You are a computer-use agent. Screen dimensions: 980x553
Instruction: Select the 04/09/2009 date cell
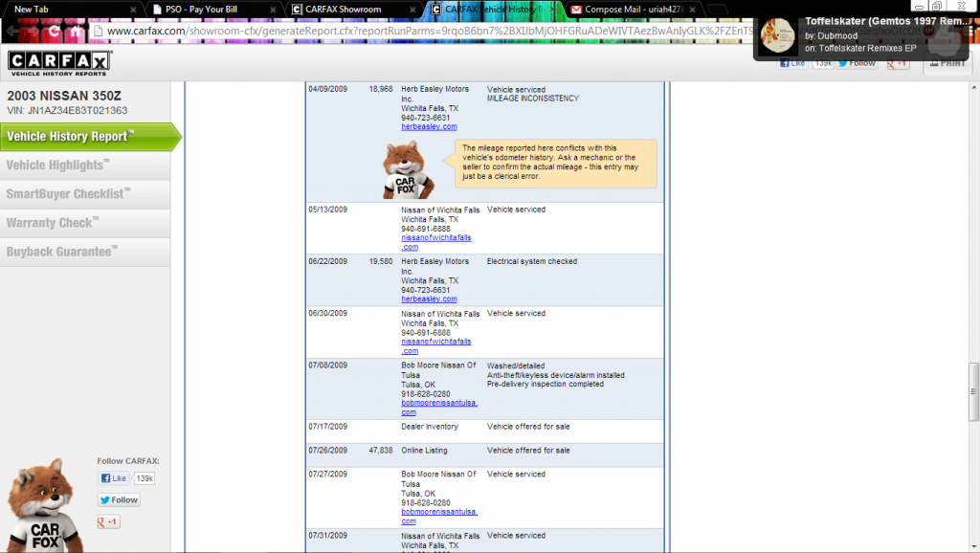pos(327,89)
